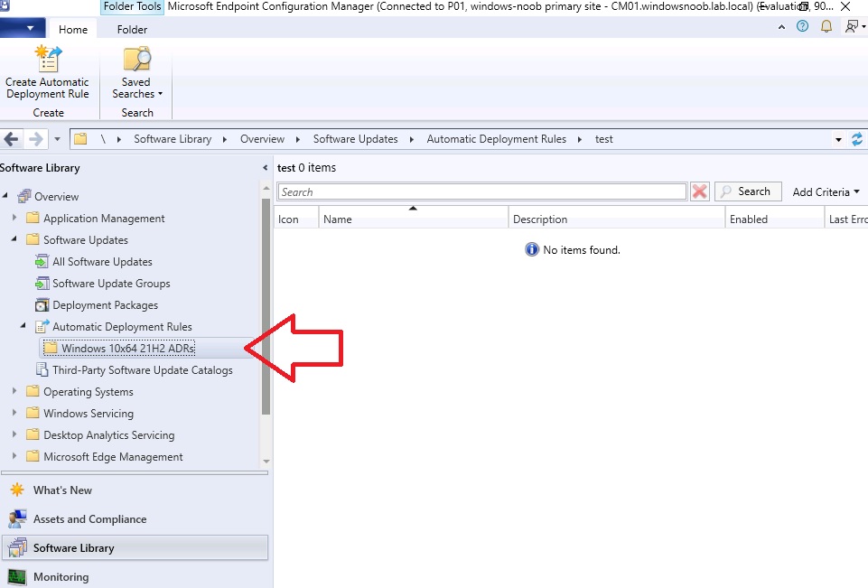The height and width of the screenshot is (588, 868).
Task: Refresh the view with the refresh icon
Action: (x=857, y=139)
